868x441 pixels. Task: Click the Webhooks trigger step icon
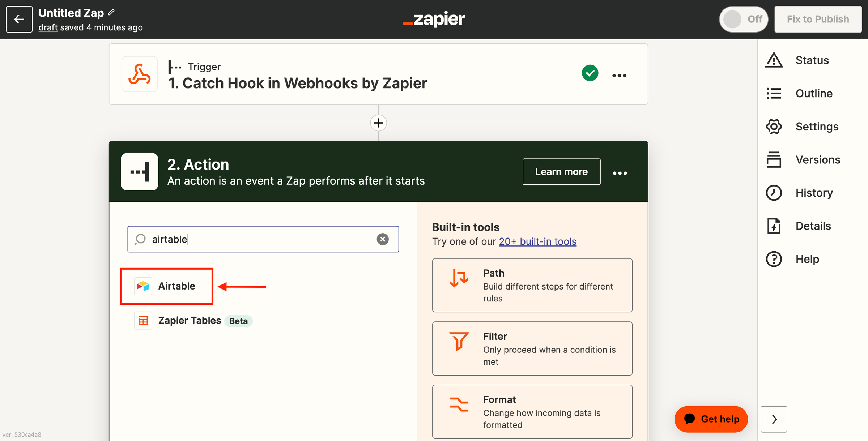click(140, 74)
